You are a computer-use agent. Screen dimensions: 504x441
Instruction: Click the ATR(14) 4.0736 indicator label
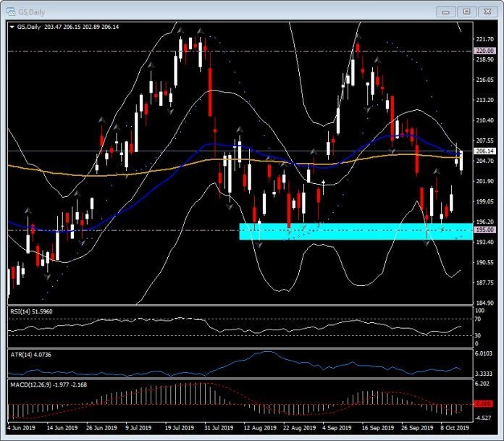[x=30, y=355]
